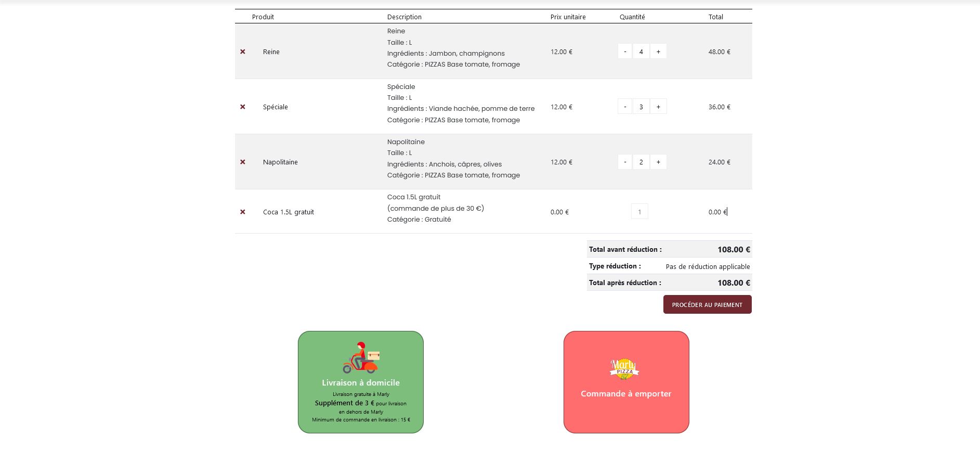Click the delivery scooter icon

(x=361, y=358)
